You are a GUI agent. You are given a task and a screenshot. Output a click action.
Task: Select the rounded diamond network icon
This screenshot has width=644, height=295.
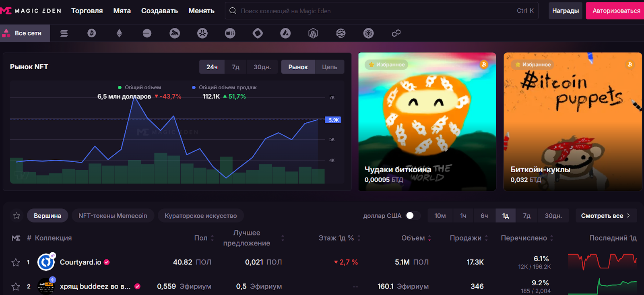[258, 33]
